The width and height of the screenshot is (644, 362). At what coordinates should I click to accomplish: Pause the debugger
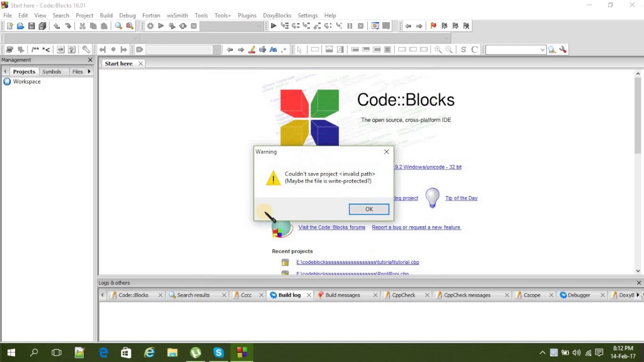350,26
